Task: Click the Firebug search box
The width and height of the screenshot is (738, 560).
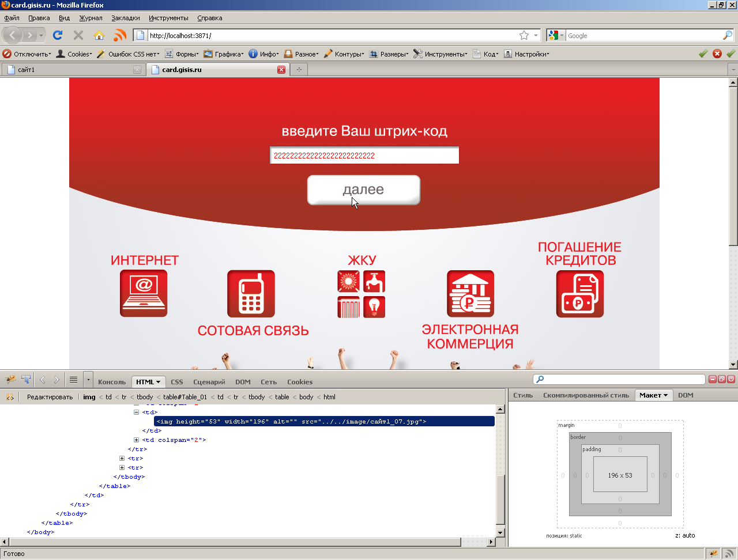Action: [619, 379]
